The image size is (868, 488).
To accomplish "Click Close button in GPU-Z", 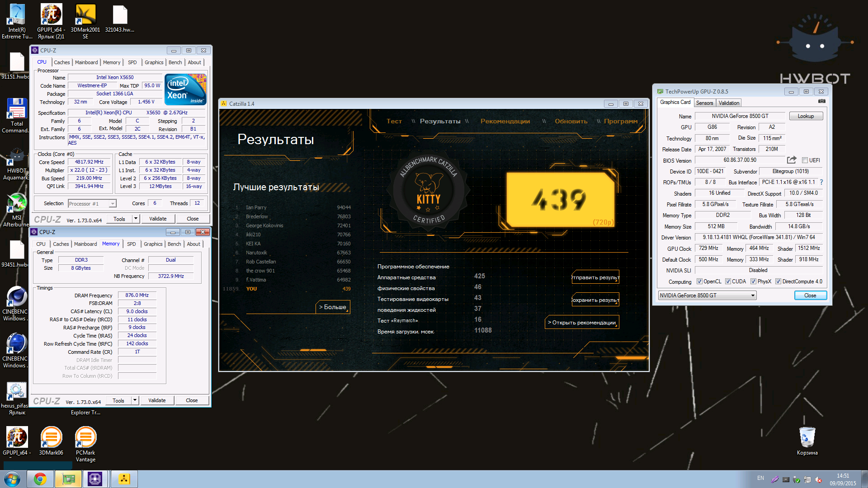I will coord(810,296).
